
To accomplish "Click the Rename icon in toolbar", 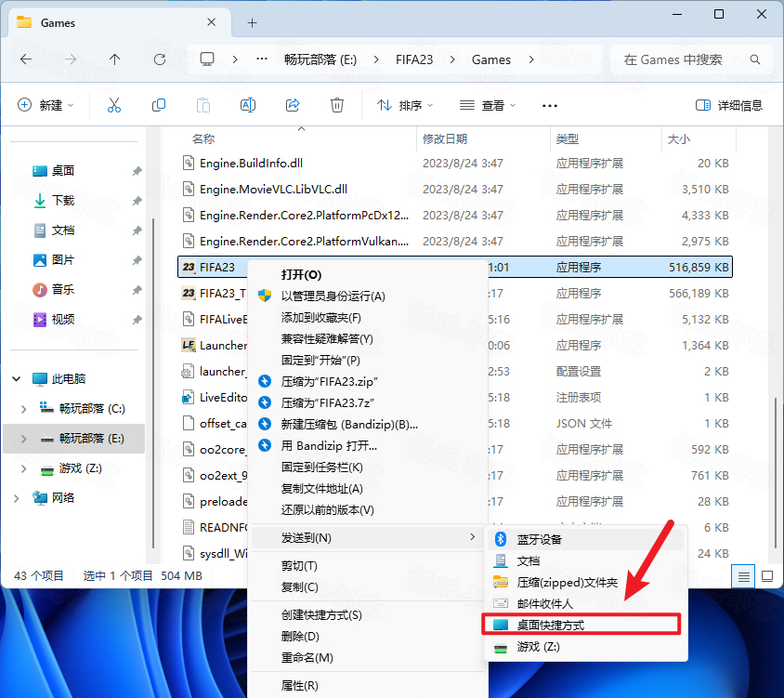I will tap(248, 105).
